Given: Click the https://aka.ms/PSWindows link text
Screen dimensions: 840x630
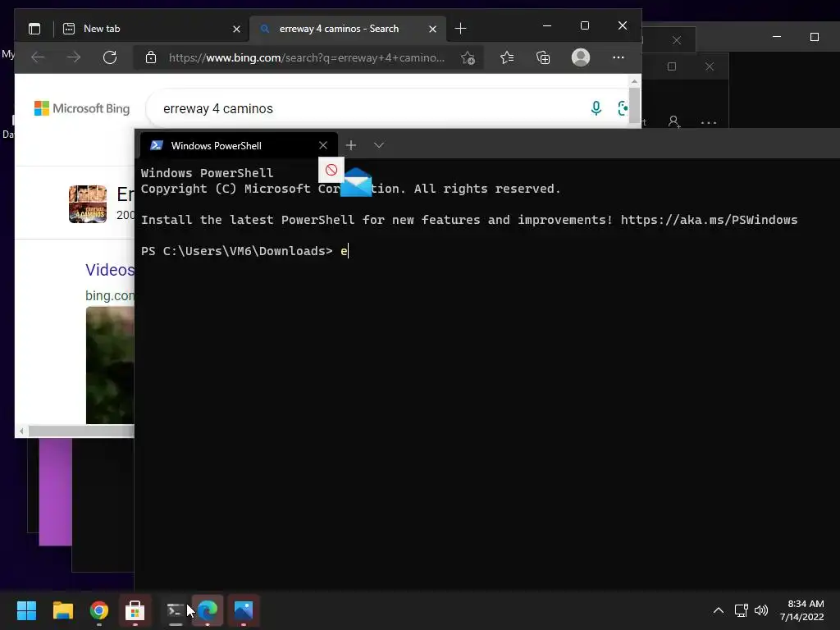Looking at the screenshot, I should tap(709, 220).
